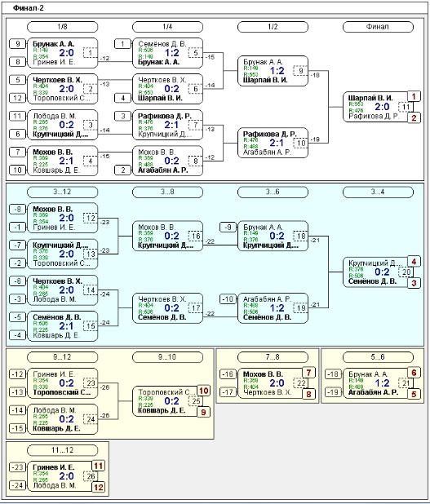Open match Брунак vs Гринев in 1/8
430x504 pixels.
62,53
